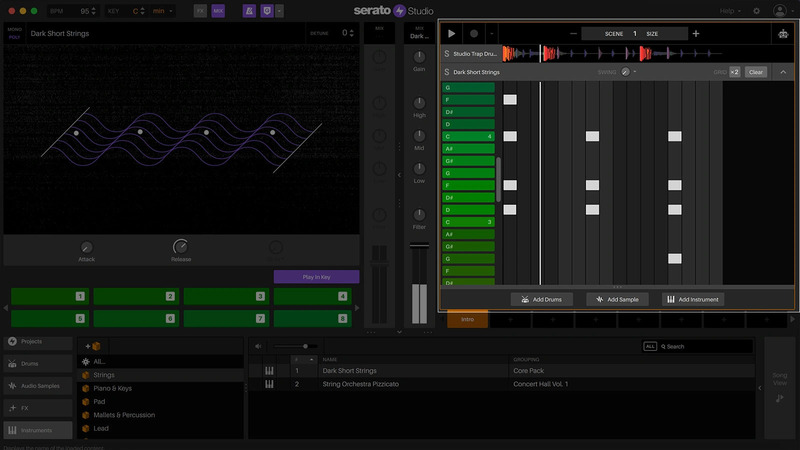800x450 pixels.
Task: Toggle the metronome icon in the top bar
Action: click(x=248, y=10)
